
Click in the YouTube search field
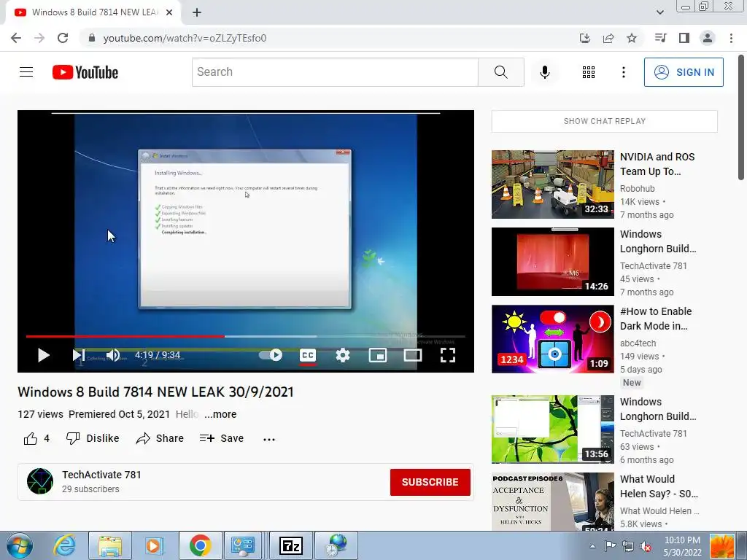pyautogui.click(x=335, y=72)
